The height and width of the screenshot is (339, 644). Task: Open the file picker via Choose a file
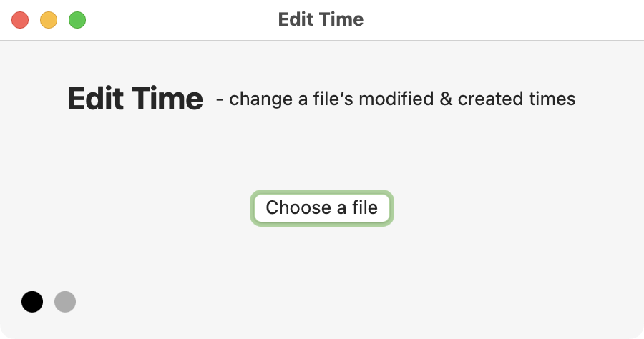pyautogui.click(x=321, y=208)
